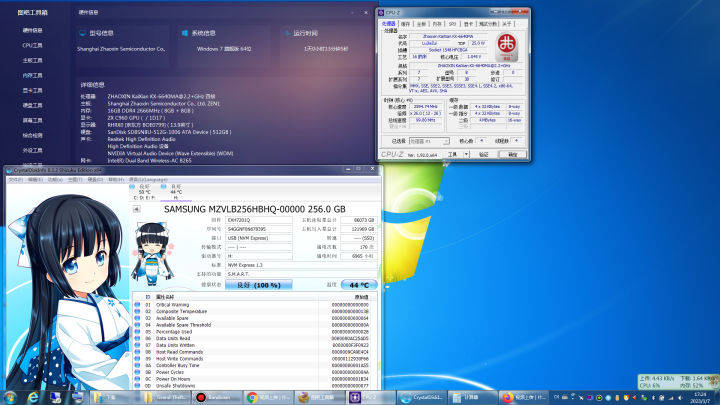720x405 pixels.
Task: Click the monitor icon beside 型号信息
Action: 82,33
